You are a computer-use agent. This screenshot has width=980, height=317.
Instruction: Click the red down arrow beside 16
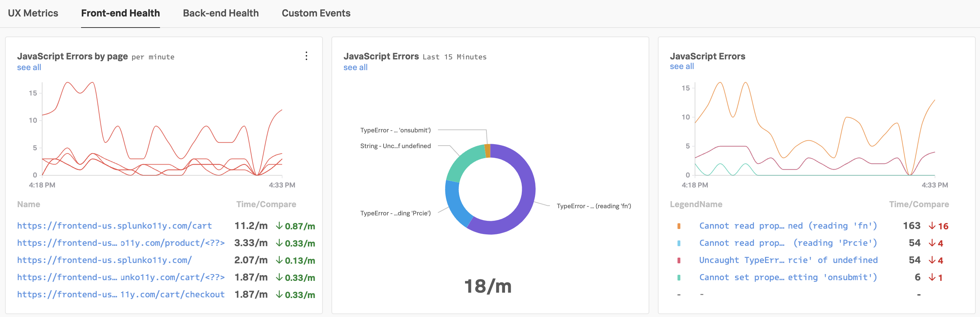coord(932,226)
